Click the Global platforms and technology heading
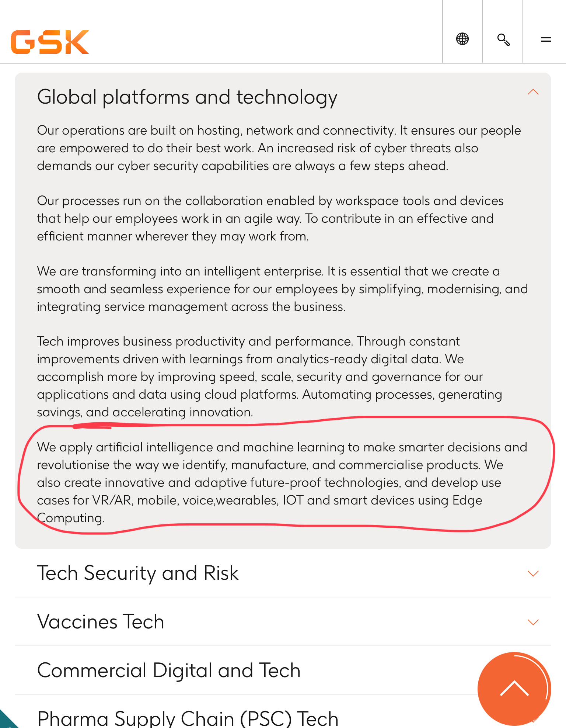566x728 pixels. tap(187, 97)
